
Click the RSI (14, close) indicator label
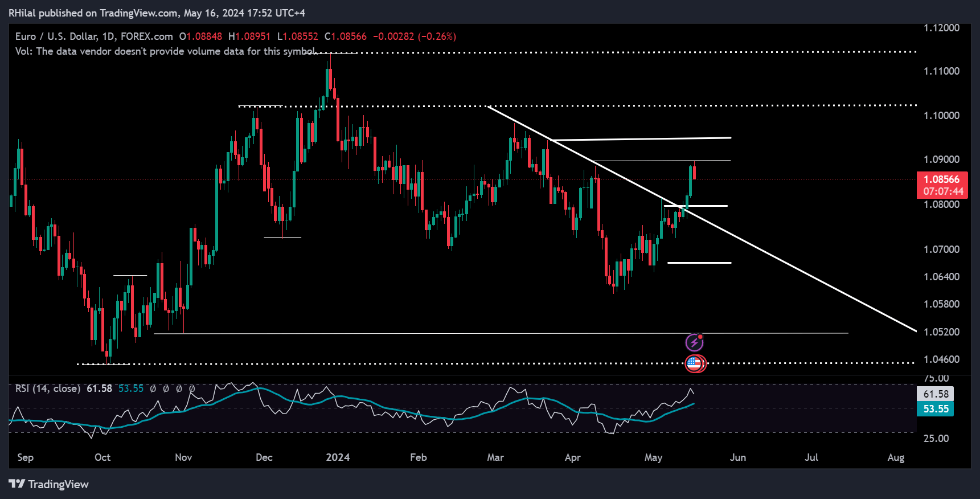[x=48, y=388]
